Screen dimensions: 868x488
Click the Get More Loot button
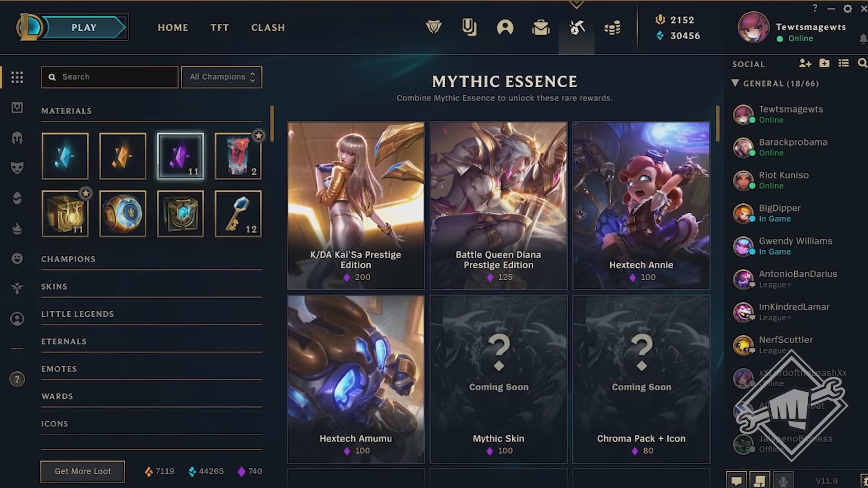pos(83,471)
